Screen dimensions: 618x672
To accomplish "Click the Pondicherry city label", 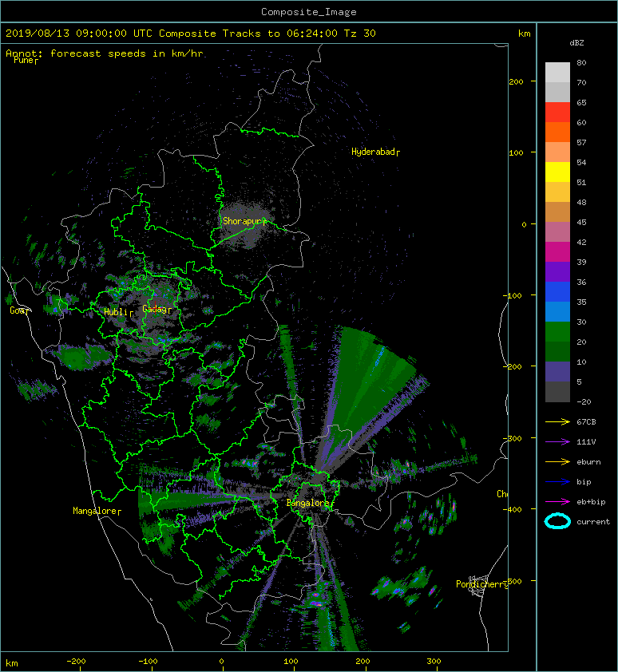I will click(x=481, y=584).
